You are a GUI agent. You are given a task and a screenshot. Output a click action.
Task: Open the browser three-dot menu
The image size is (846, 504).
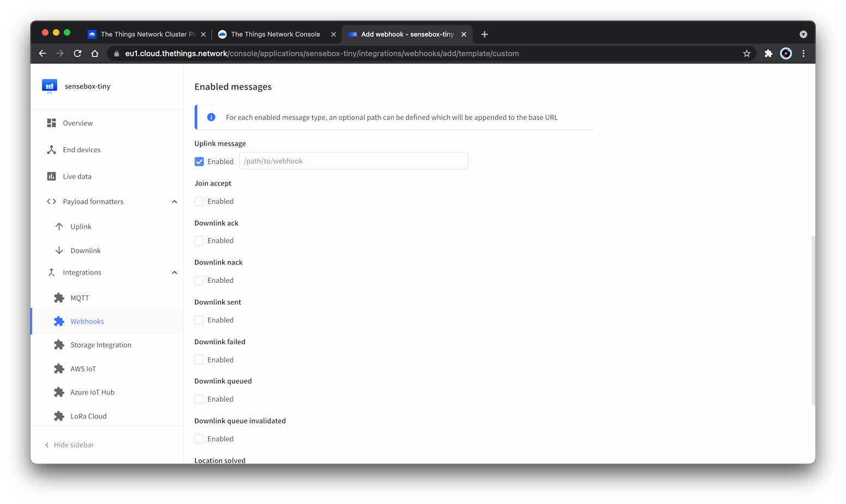[803, 53]
